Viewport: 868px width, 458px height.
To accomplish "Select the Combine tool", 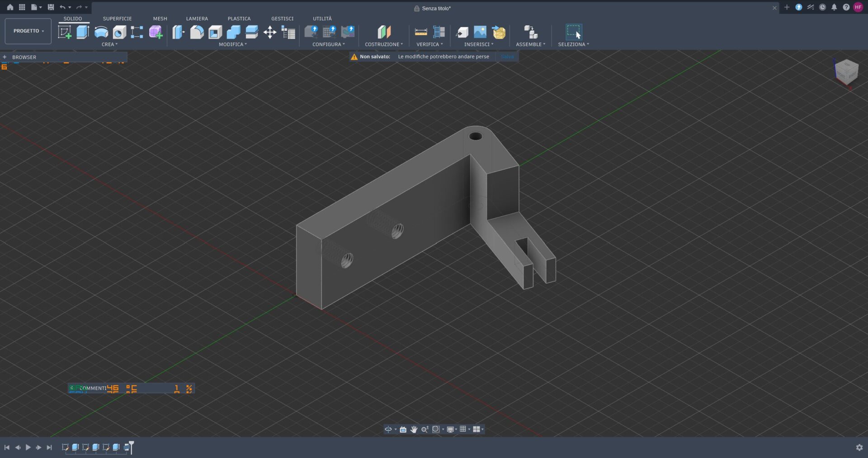I will coord(233,32).
